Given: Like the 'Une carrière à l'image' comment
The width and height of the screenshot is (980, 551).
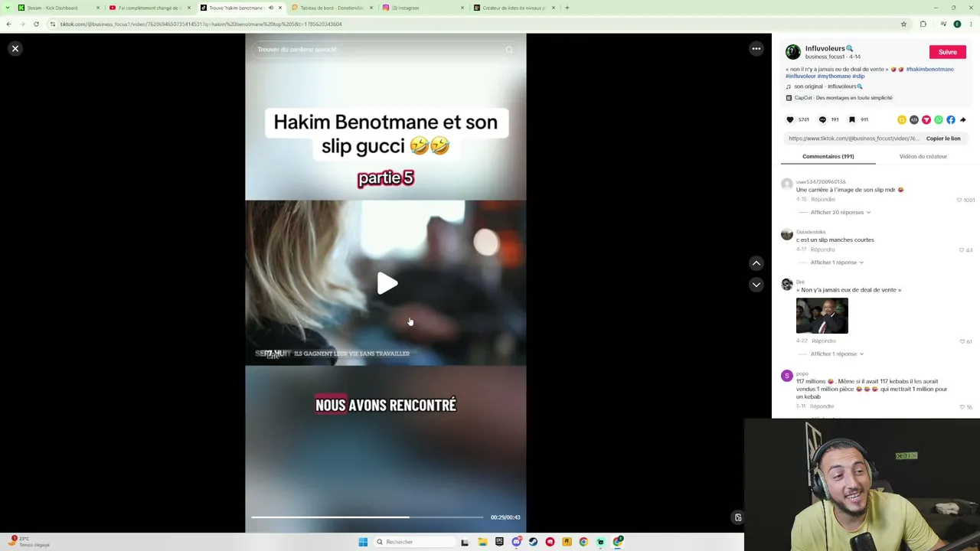Looking at the screenshot, I should click(x=959, y=200).
